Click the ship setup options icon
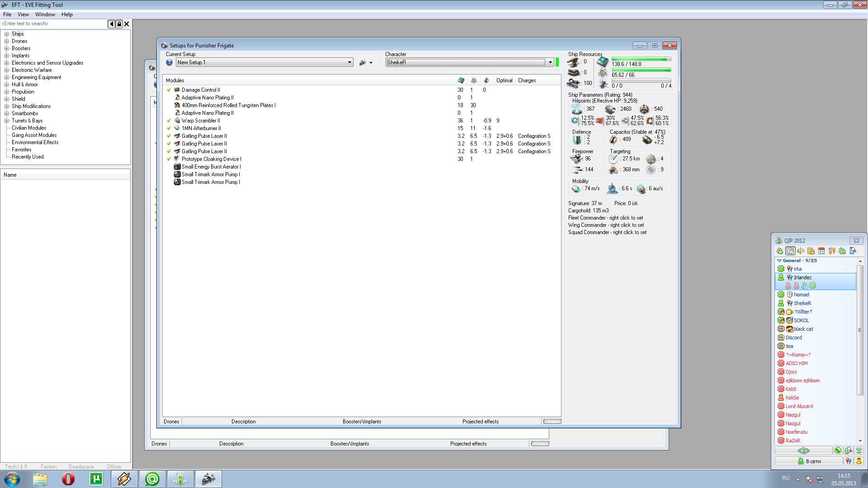The image size is (868, 488). tap(363, 63)
